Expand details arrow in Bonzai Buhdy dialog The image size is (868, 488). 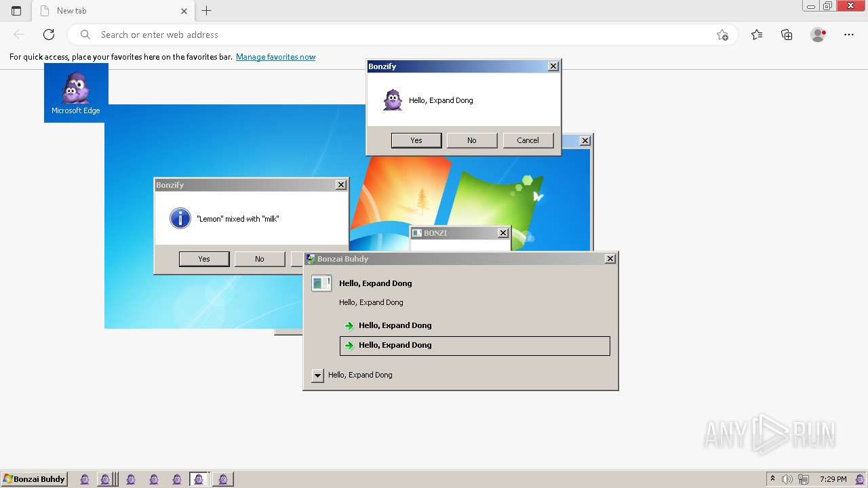317,375
